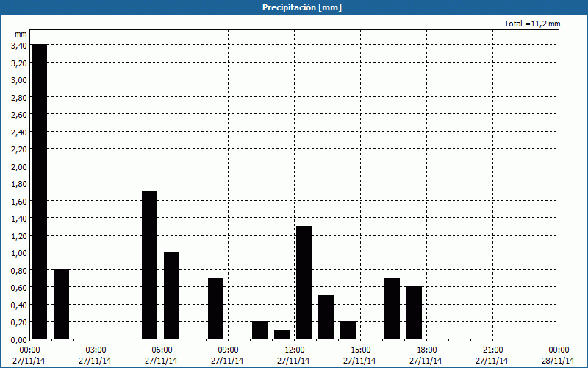Select the bar reaching 1,30 mm
The height and width of the screenshot is (368, 588).
coord(304,283)
